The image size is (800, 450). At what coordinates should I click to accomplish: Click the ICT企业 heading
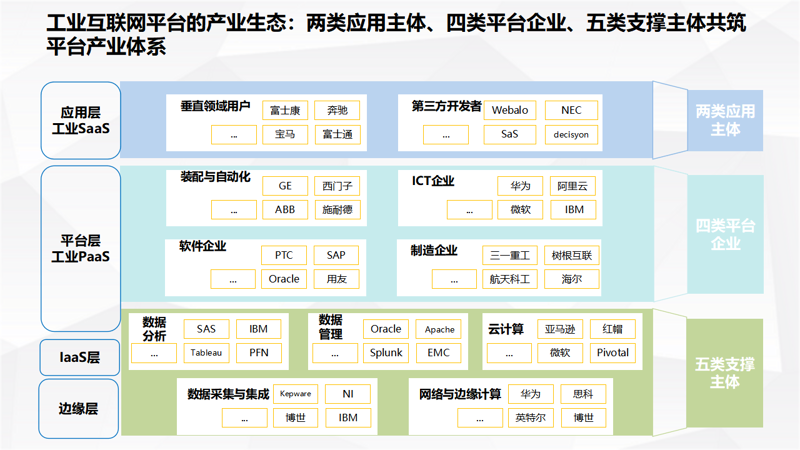(433, 181)
